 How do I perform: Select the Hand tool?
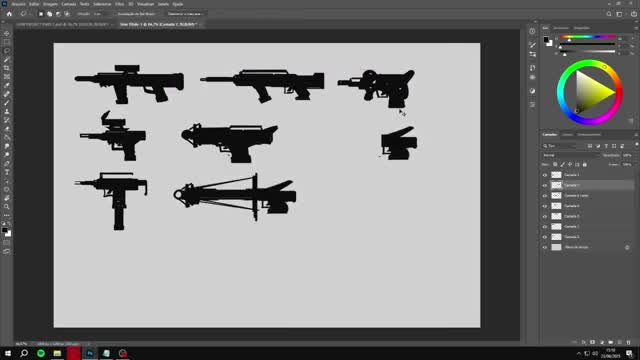click(x=7, y=198)
